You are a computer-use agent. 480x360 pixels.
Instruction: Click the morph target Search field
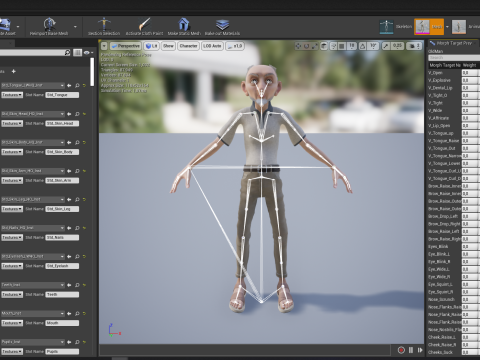(x=454, y=58)
